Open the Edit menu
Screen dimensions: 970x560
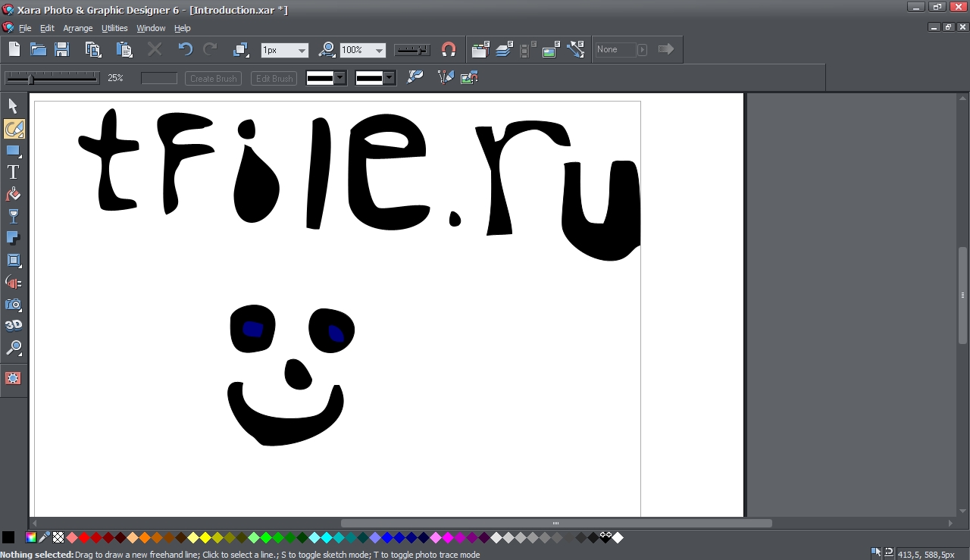(x=47, y=28)
